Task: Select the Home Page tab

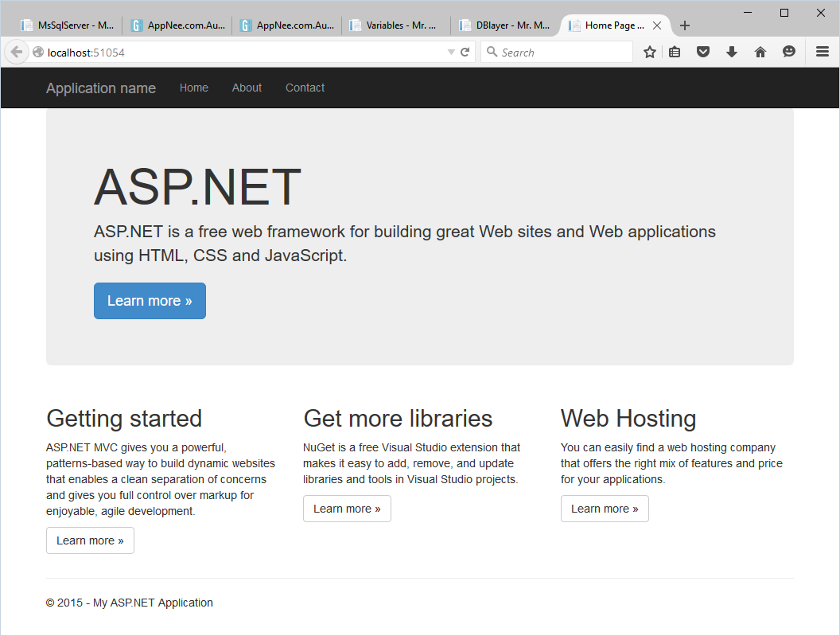Action: coord(614,25)
